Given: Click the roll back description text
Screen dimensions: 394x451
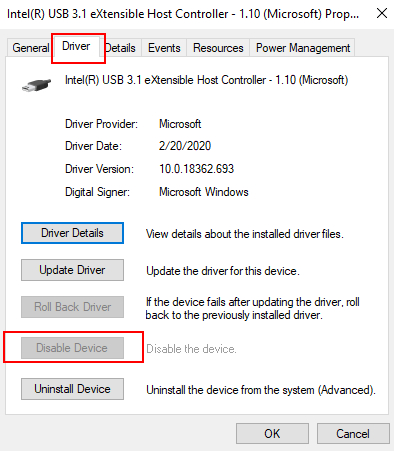Looking at the screenshot, I should (253, 308).
